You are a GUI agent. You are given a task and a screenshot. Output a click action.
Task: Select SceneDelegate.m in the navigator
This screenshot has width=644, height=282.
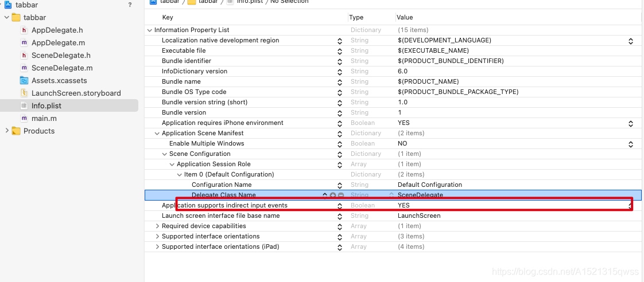click(62, 68)
